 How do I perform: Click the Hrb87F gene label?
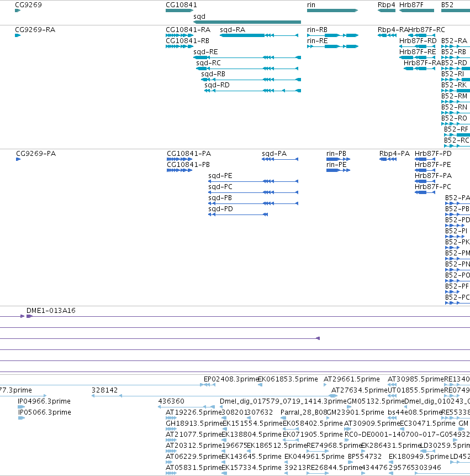pos(411,5)
